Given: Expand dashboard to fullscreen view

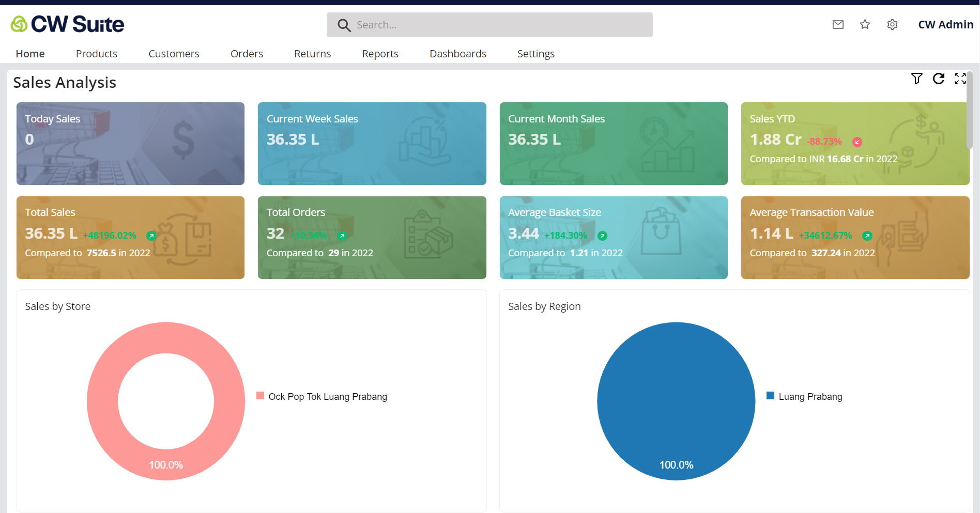Looking at the screenshot, I should pos(960,79).
